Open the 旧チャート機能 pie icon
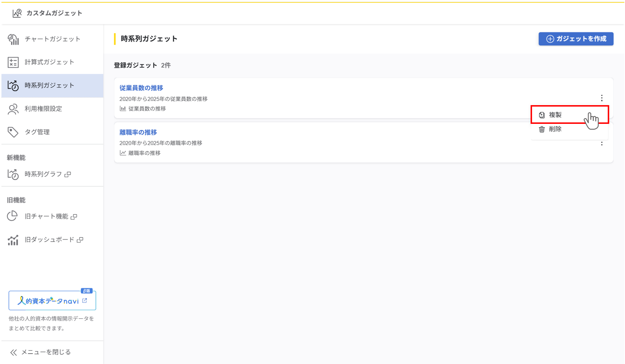This screenshot has height=364, width=625. [x=13, y=216]
